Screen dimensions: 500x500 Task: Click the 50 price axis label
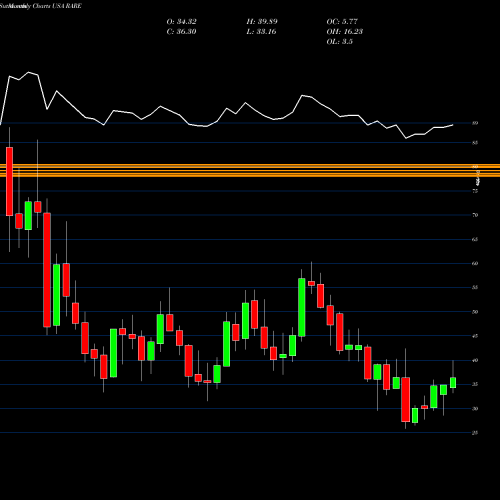click(475, 312)
